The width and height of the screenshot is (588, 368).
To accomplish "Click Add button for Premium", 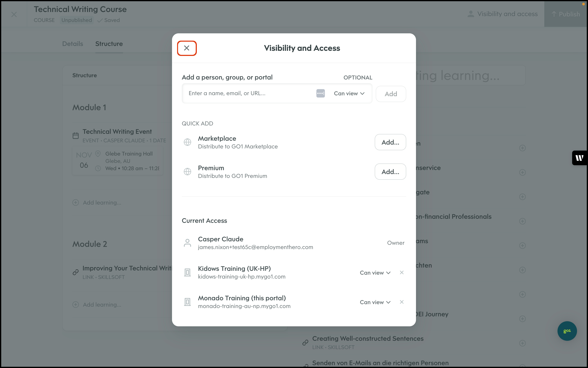I will [390, 172].
